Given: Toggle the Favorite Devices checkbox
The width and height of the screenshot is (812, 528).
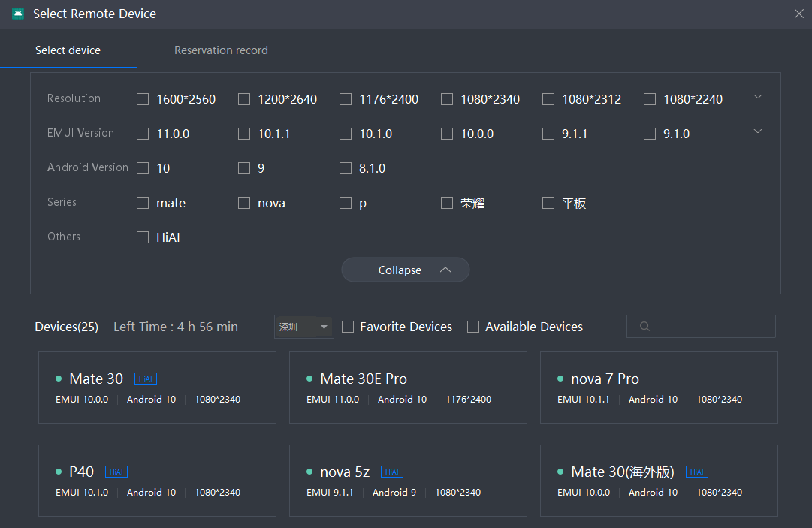Looking at the screenshot, I should (348, 327).
